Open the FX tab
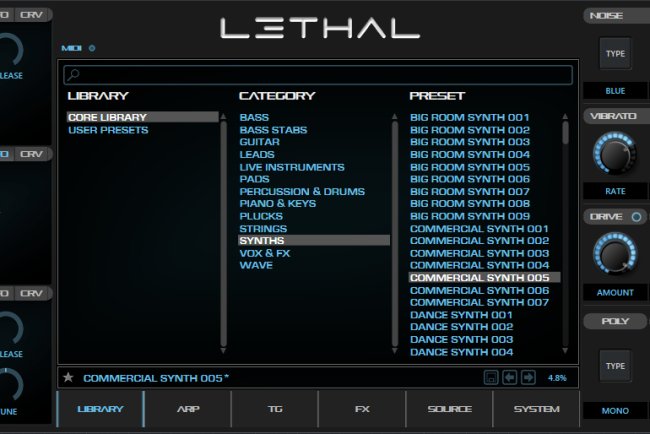Image resolution: width=650 pixels, height=434 pixels. (x=362, y=409)
